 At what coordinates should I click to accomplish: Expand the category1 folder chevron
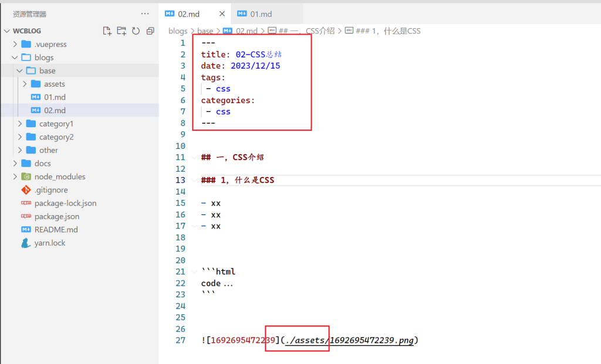click(x=20, y=124)
